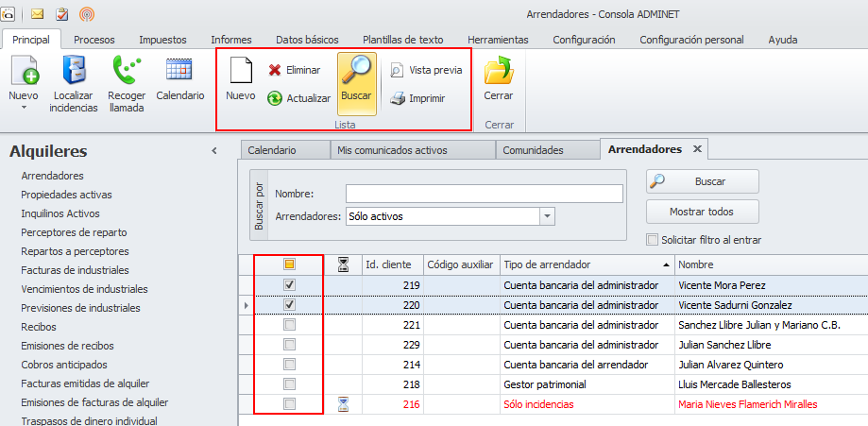Click the Buscar button beside the filter

[702, 181]
